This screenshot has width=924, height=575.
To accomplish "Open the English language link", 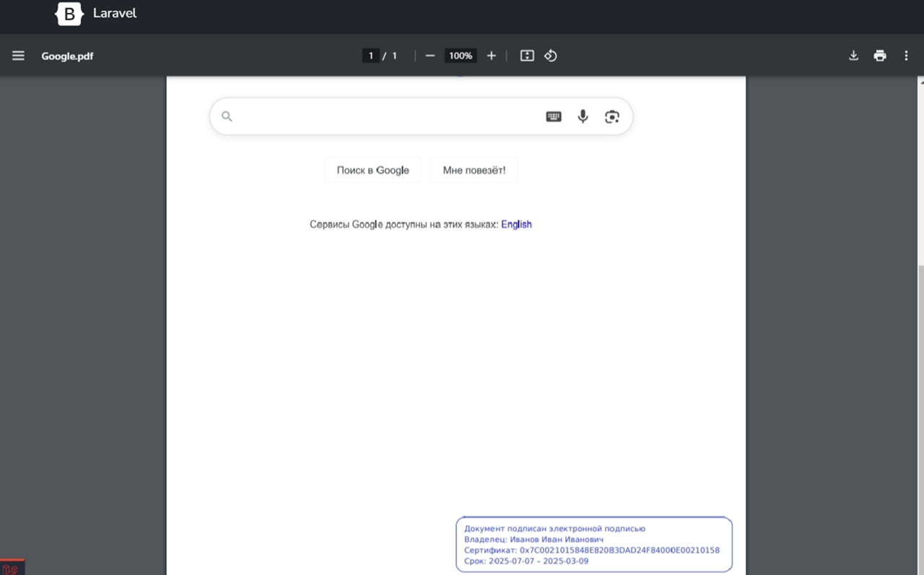I will coord(517,224).
